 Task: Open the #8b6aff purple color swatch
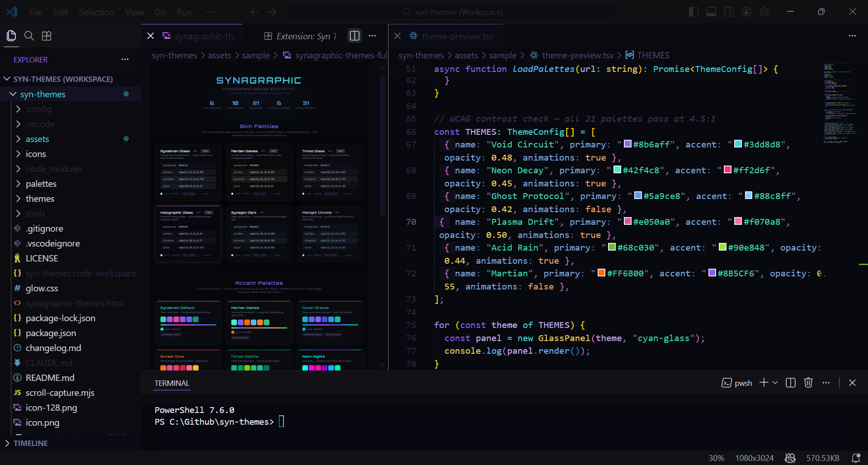[x=627, y=144]
